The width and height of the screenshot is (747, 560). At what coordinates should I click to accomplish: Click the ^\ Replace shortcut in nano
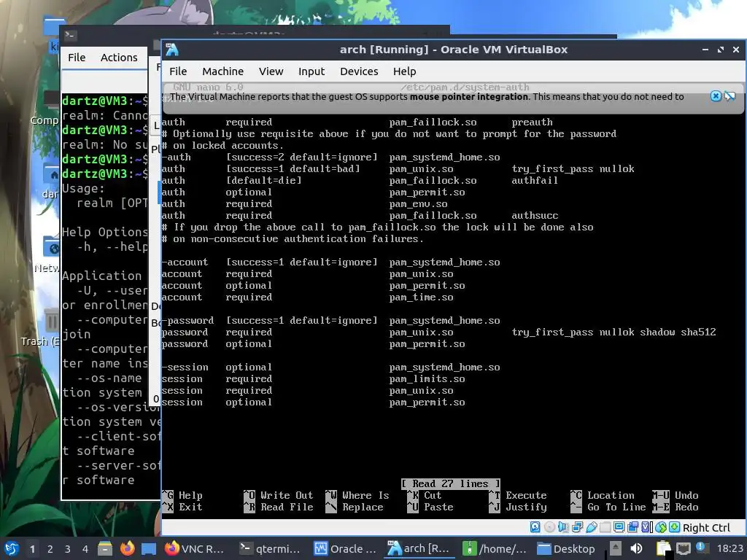[355, 507]
